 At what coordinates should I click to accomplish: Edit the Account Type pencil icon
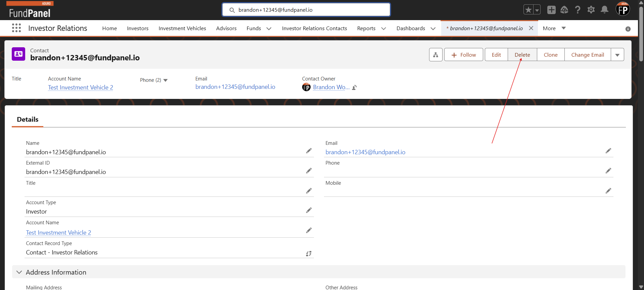pos(309,210)
